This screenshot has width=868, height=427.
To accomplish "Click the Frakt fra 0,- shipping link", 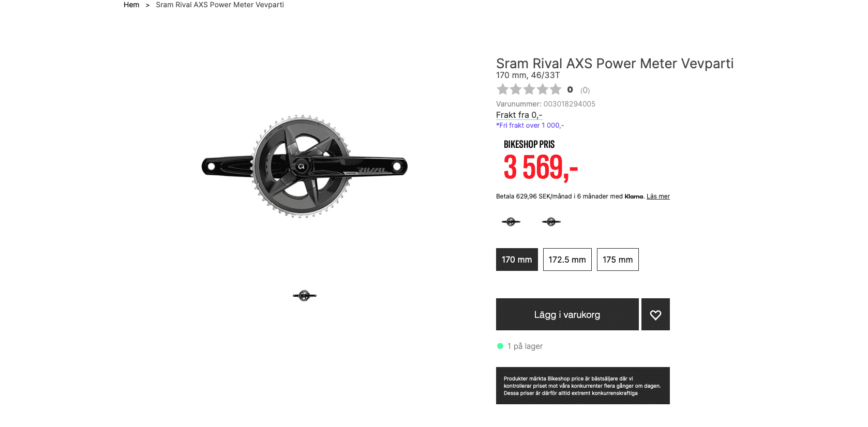I will (x=519, y=115).
